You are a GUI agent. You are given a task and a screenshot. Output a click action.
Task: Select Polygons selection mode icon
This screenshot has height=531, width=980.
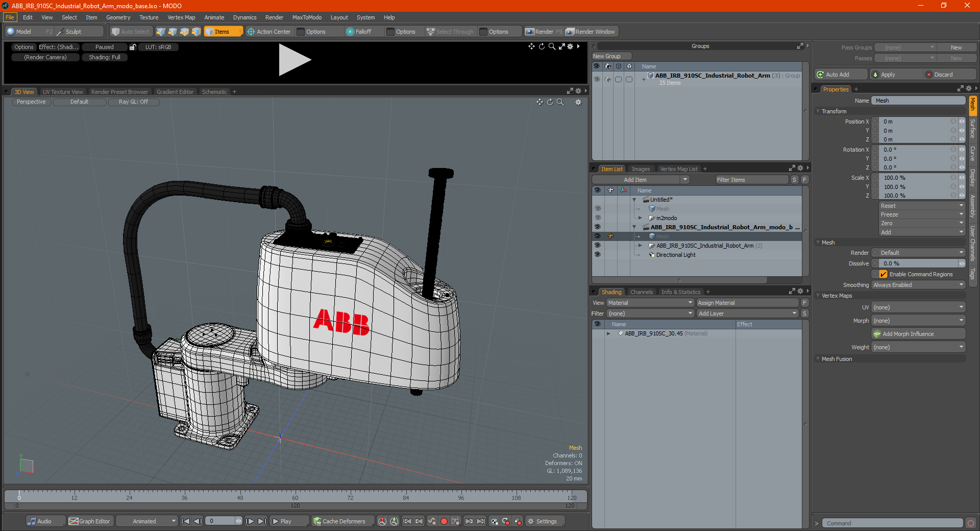click(184, 32)
